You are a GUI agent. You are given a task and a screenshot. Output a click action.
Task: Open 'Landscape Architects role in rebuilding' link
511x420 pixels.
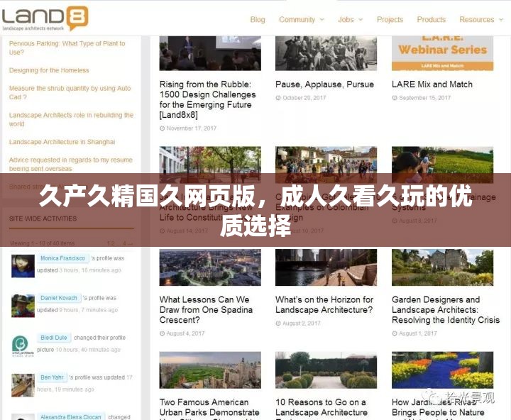tap(71, 119)
